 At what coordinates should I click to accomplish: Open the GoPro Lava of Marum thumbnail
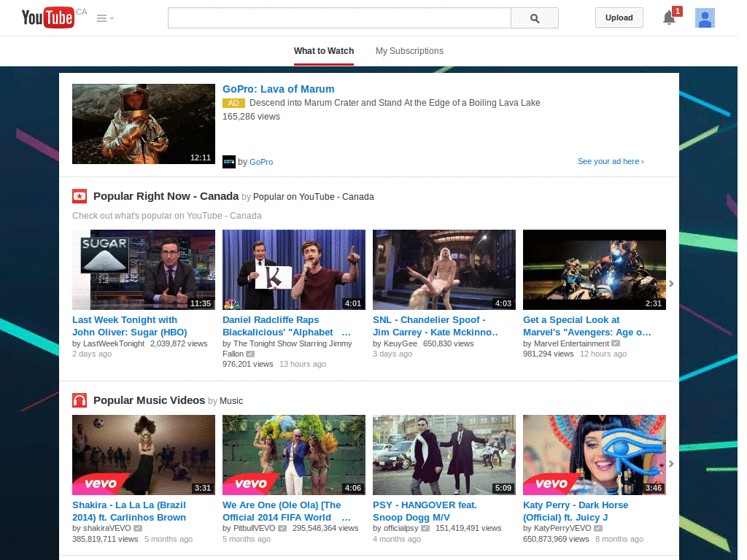point(144,124)
